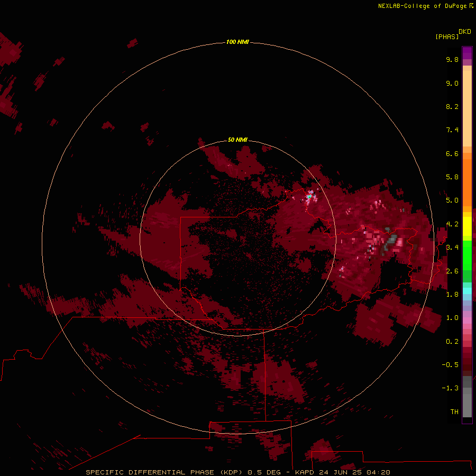The width and height of the screenshot is (476, 476).
Task: Click the 9.0 value on the color scale
Action: pyautogui.click(x=452, y=83)
